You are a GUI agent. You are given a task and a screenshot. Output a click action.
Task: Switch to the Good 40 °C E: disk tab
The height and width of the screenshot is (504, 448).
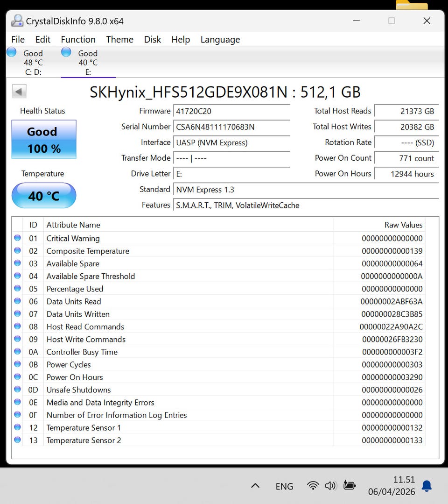point(88,62)
